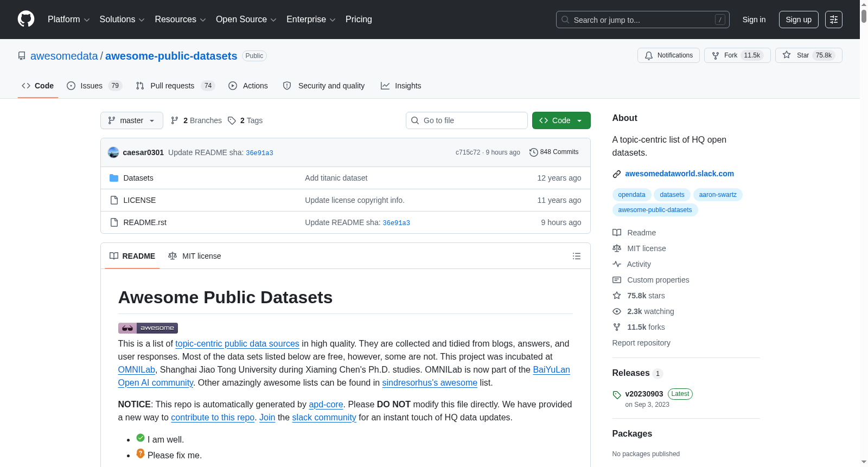
Task: Open the README outline icon
Action: [577, 256]
